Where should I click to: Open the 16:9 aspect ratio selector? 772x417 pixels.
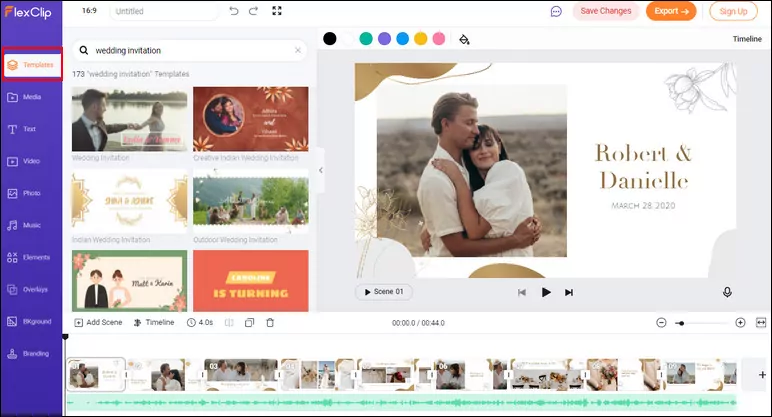(89, 10)
